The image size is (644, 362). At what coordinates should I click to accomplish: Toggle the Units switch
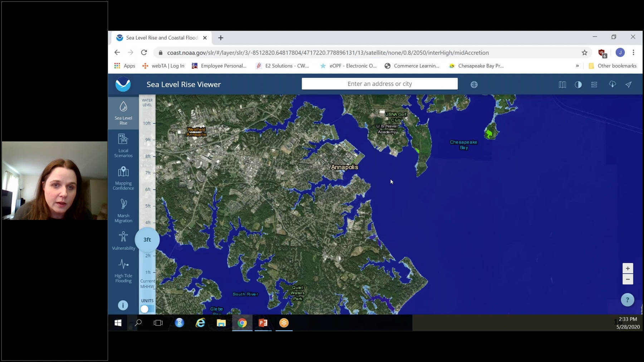(147, 309)
